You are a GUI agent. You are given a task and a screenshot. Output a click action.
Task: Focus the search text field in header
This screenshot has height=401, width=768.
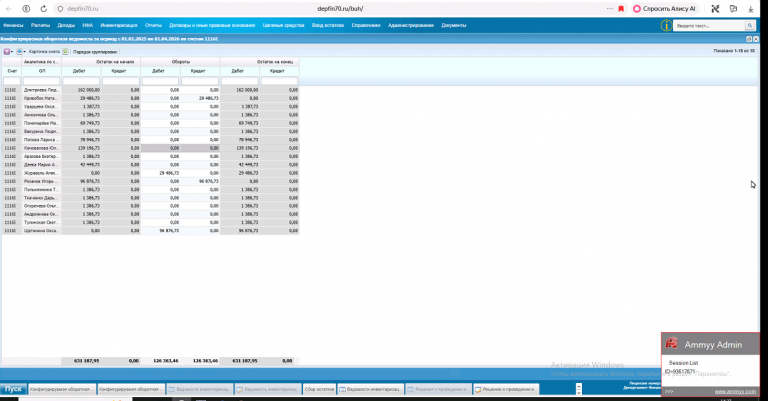(x=709, y=25)
